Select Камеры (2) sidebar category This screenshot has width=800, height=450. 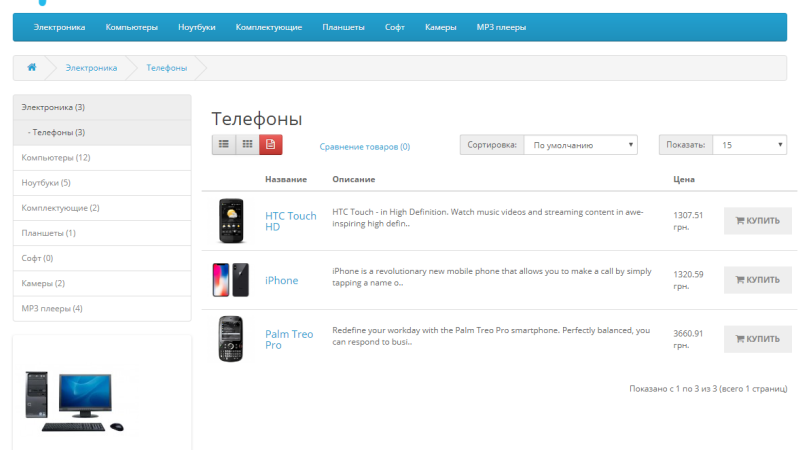click(x=102, y=283)
